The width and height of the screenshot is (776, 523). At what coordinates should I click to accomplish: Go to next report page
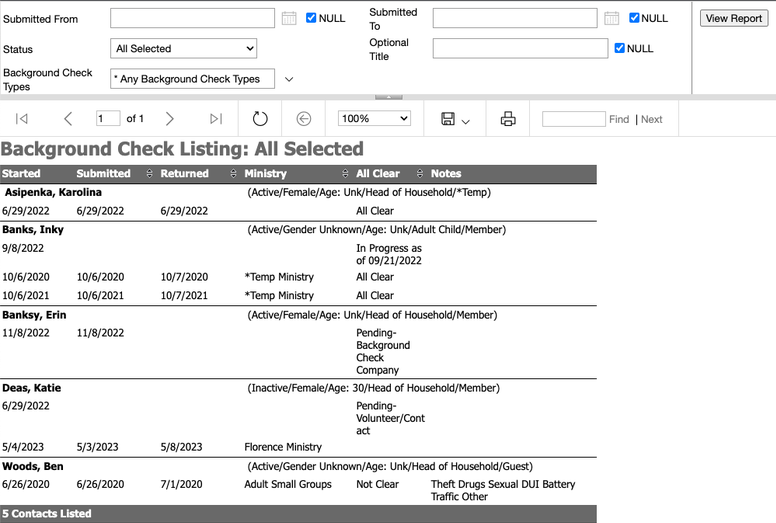coord(169,119)
